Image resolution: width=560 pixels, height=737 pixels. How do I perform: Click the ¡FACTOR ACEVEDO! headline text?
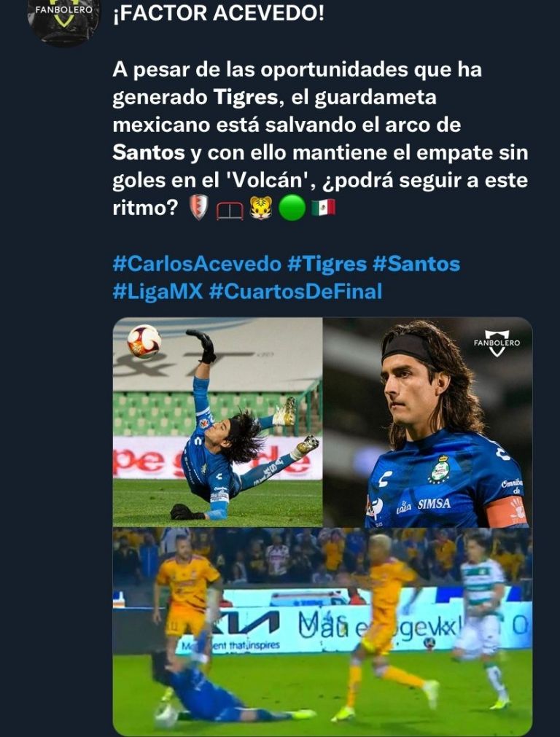tap(219, 13)
